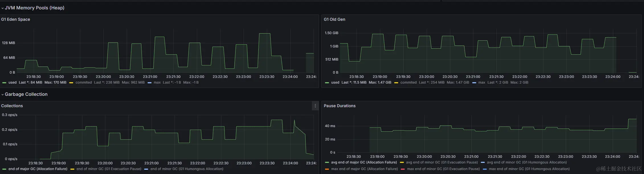Toggle the 'used' series in G1 Old Gen legend
Screen dimensions: 644x174
coord(335,82)
